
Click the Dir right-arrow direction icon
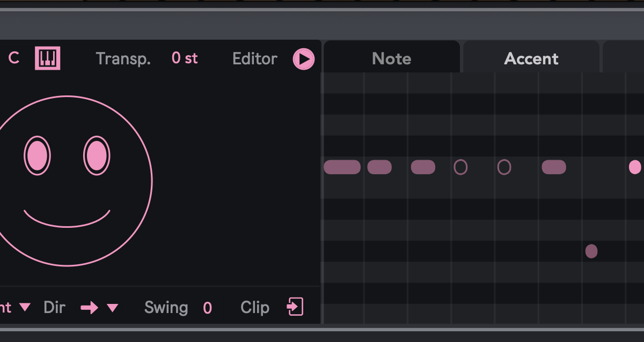click(x=89, y=308)
